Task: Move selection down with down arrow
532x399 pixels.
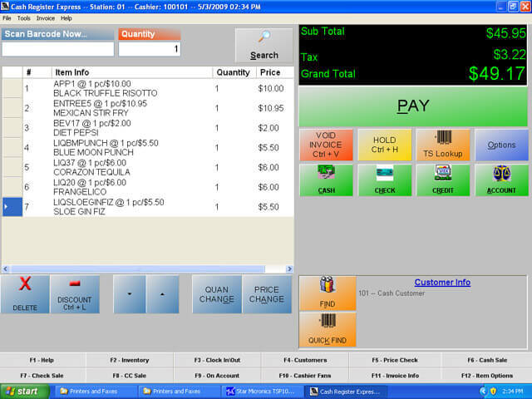Action: pos(130,294)
